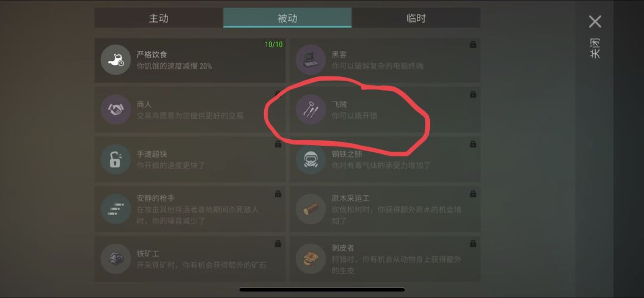Image resolution: width=644 pixels, height=298 pixels.
Task: Tap the 手速超快 open padlock icon
Action: coord(116,159)
